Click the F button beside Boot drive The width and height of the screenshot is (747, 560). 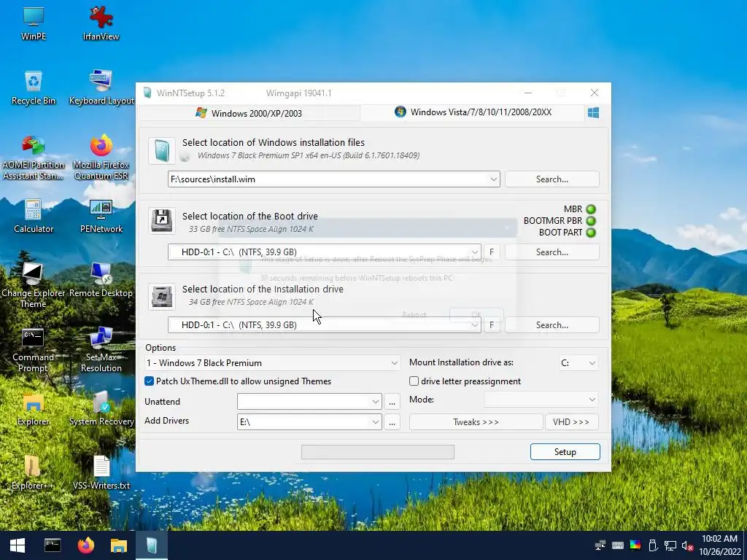492,252
